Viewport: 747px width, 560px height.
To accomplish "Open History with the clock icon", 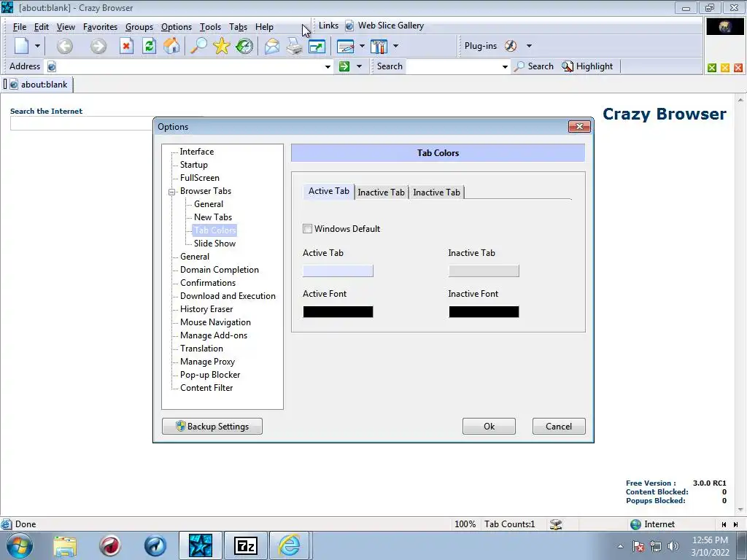I will tap(244, 46).
